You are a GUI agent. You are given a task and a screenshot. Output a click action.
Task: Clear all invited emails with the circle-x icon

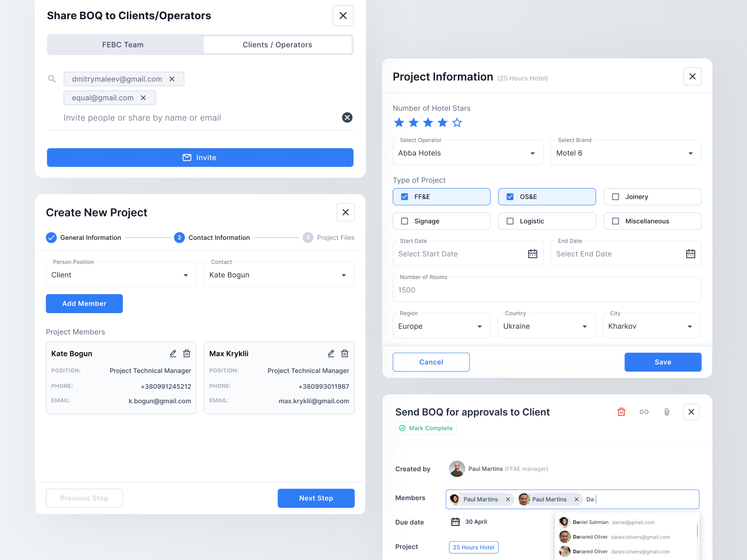click(347, 117)
